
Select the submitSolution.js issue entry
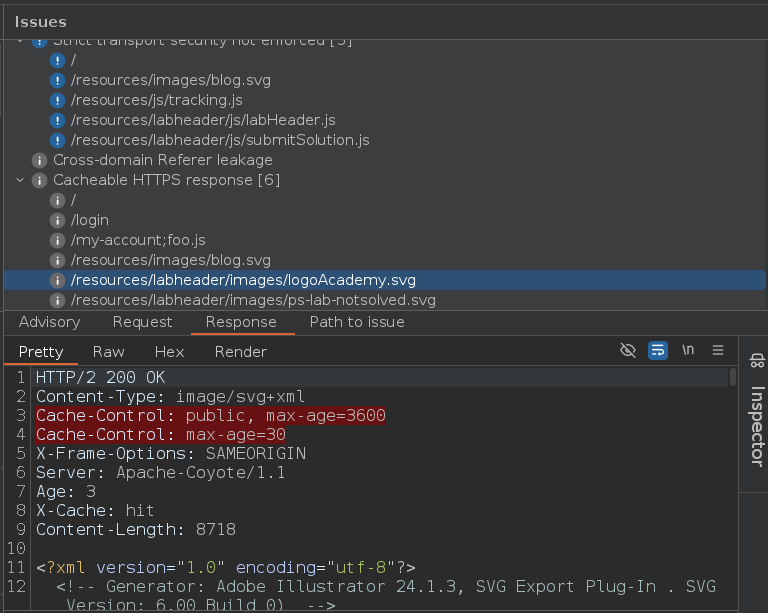[x=220, y=140]
